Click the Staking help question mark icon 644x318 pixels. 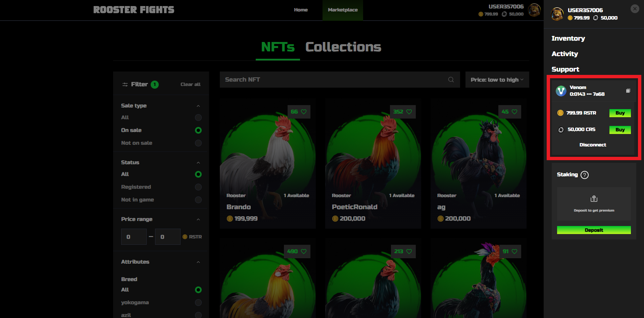[x=584, y=175]
